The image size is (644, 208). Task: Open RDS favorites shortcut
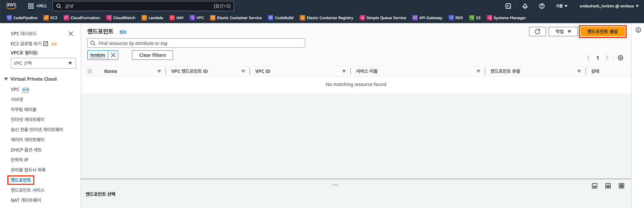click(x=456, y=18)
